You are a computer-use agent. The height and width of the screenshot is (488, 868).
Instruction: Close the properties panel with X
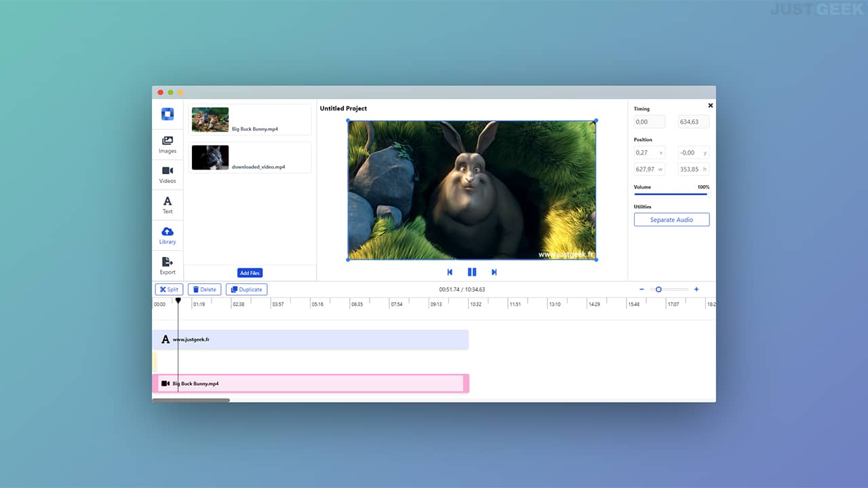[x=711, y=106]
